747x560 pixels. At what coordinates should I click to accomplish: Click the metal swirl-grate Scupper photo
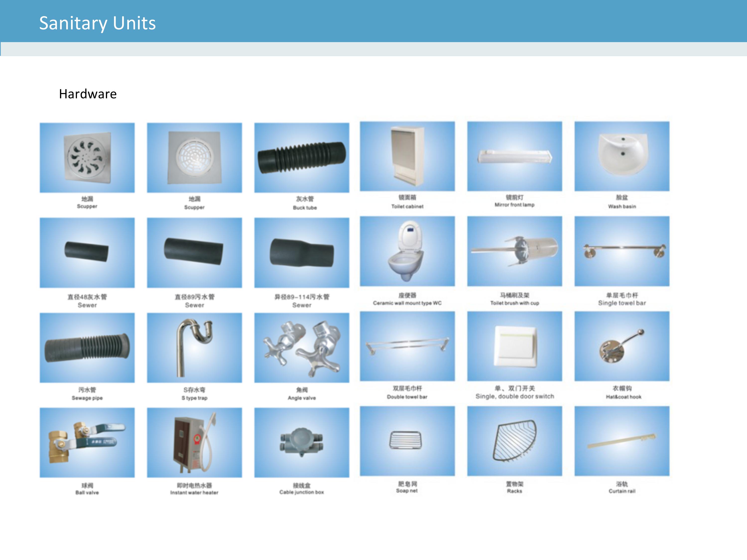point(87,158)
